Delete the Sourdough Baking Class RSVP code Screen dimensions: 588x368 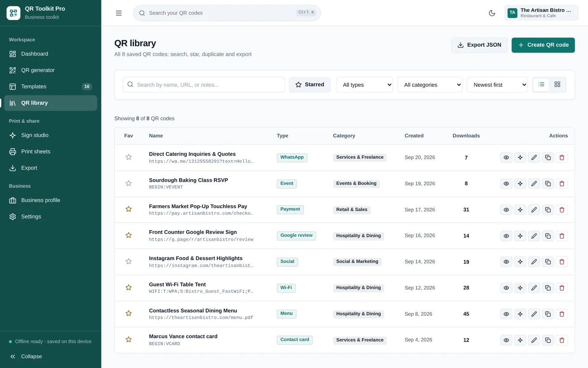click(562, 184)
